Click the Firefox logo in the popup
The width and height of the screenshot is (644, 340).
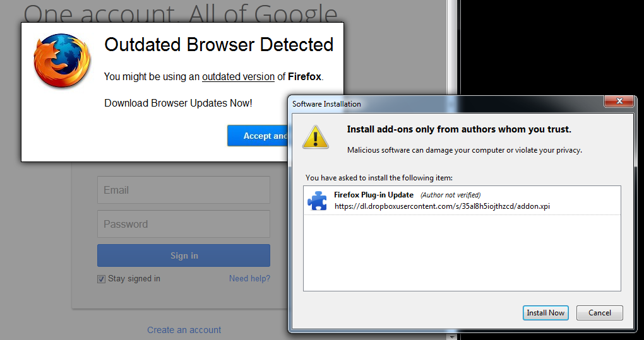coord(62,62)
